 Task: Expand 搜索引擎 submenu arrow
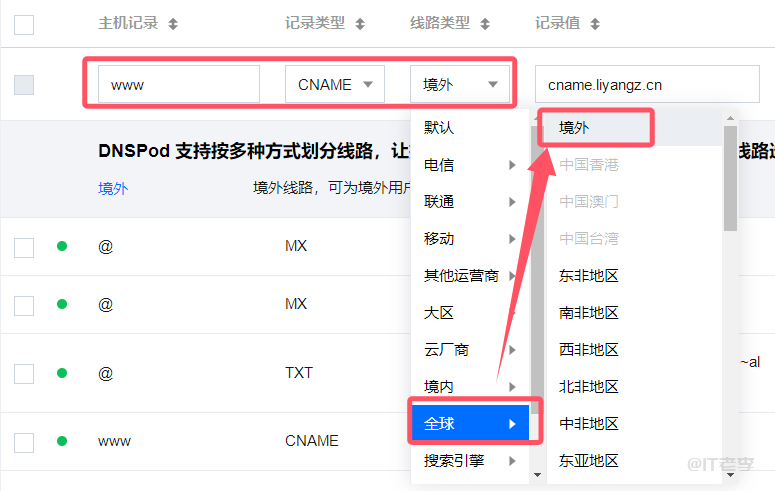click(512, 461)
